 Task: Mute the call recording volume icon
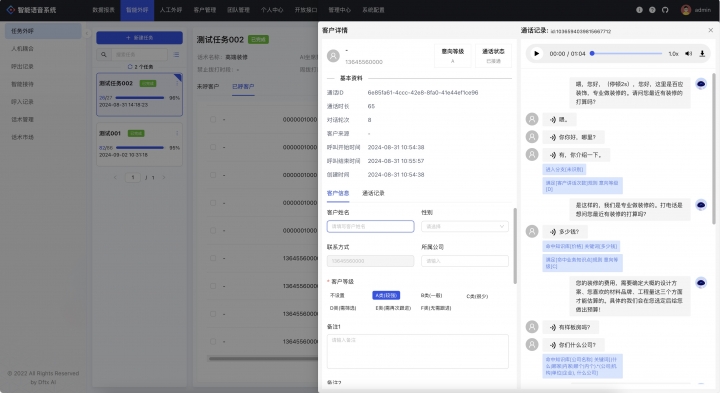click(688, 54)
